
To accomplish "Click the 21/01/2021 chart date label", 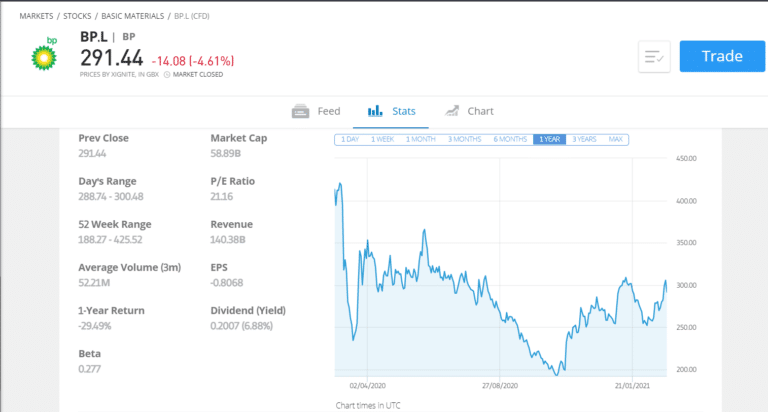I will point(632,386).
